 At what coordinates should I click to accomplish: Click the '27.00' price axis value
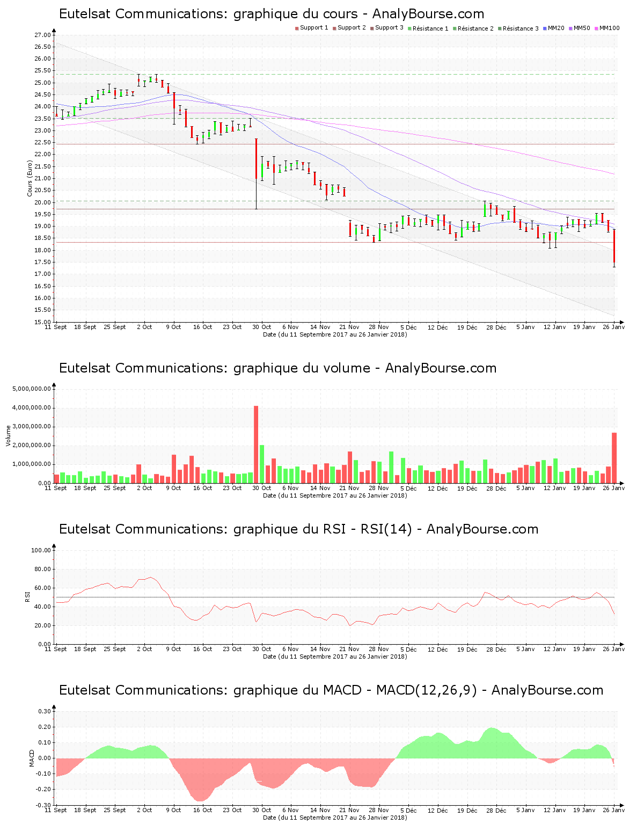[42, 35]
